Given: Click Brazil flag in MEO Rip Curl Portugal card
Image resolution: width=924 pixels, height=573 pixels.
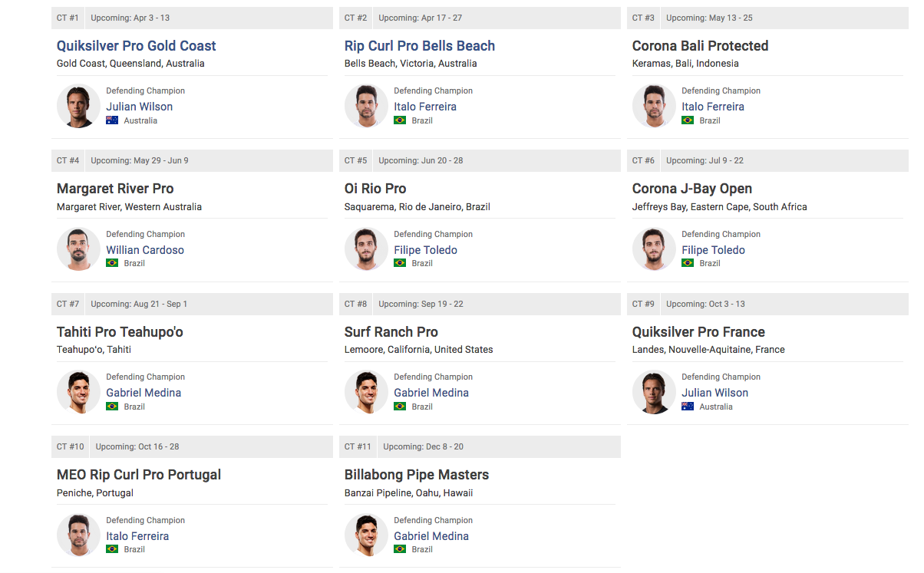Looking at the screenshot, I should tap(112, 549).
